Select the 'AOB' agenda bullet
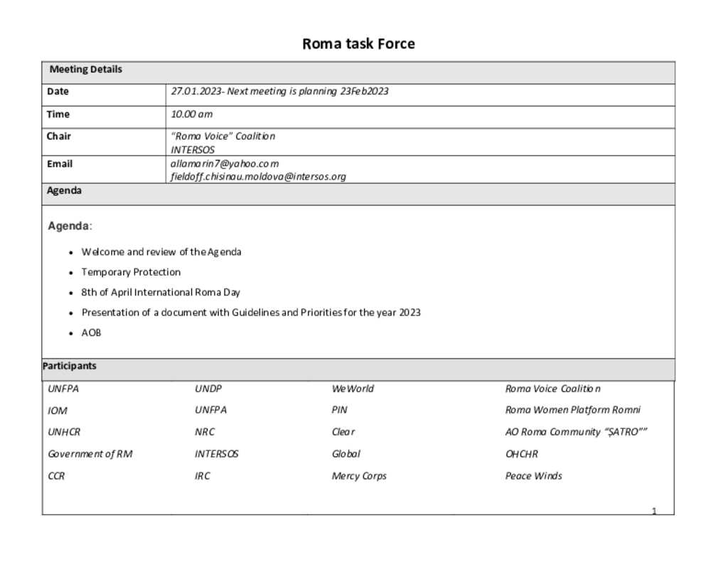 pyautogui.click(x=91, y=333)
